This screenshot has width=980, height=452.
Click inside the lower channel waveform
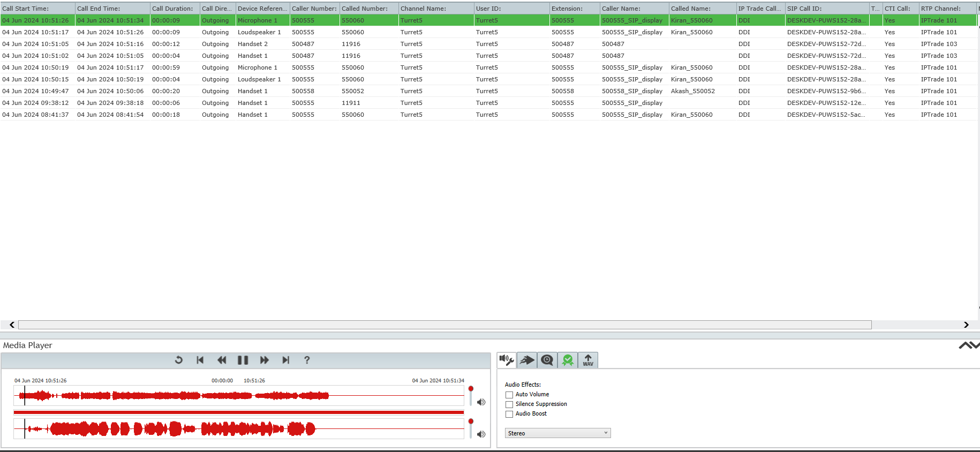[239, 429]
